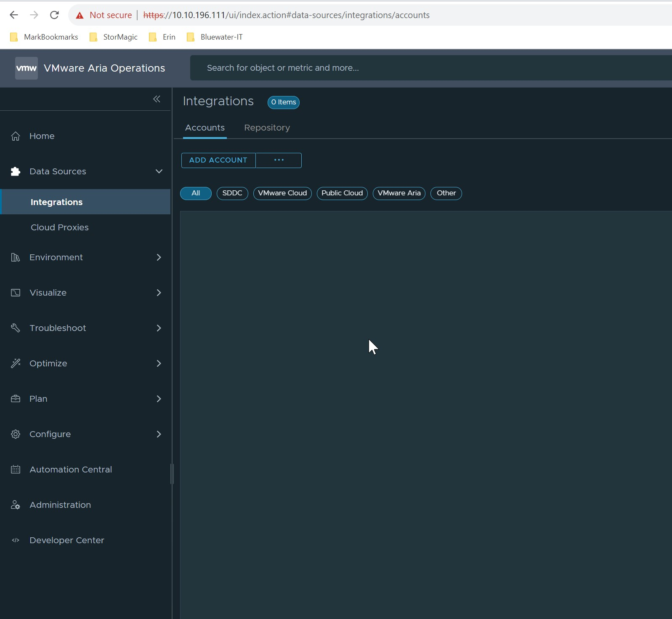Click the Troubleshoot wrench icon
Viewport: 672px width, 619px height.
coord(16,328)
